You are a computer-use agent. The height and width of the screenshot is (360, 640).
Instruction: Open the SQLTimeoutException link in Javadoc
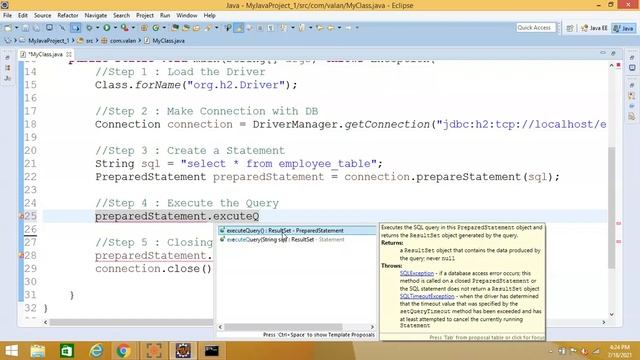tap(427, 296)
